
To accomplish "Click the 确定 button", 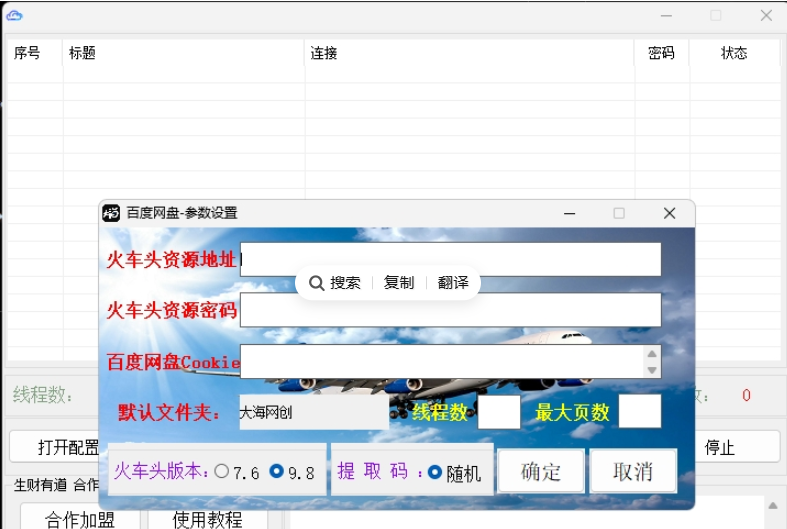I will coord(541,471).
